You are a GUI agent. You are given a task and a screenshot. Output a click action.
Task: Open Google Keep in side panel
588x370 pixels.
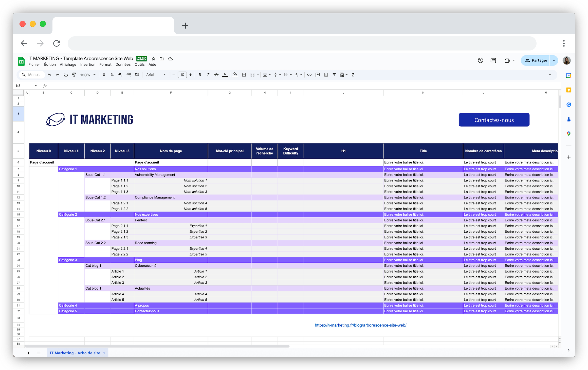click(x=568, y=90)
